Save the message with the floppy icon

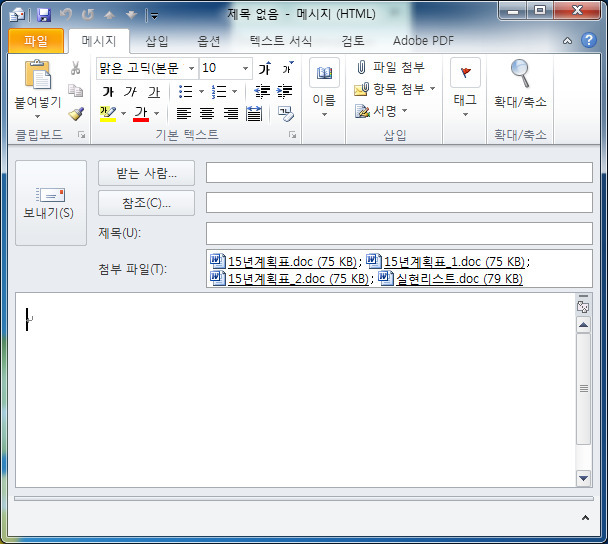pos(44,15)
